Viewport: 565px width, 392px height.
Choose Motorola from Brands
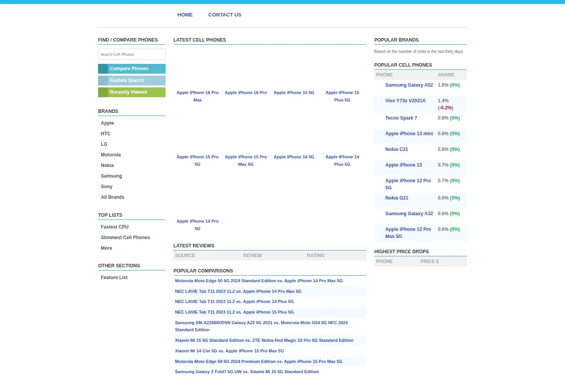[111, 155]
